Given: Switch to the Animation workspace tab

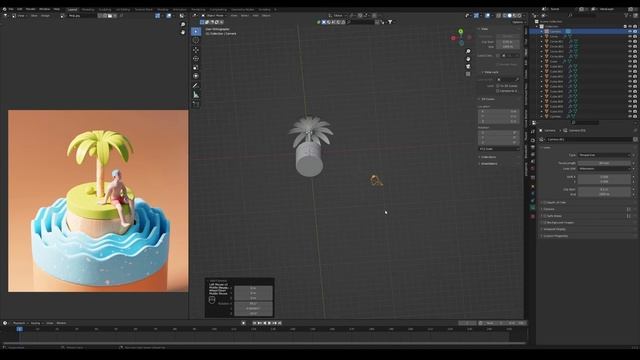Looking at the screenshot, I should 180,9.
